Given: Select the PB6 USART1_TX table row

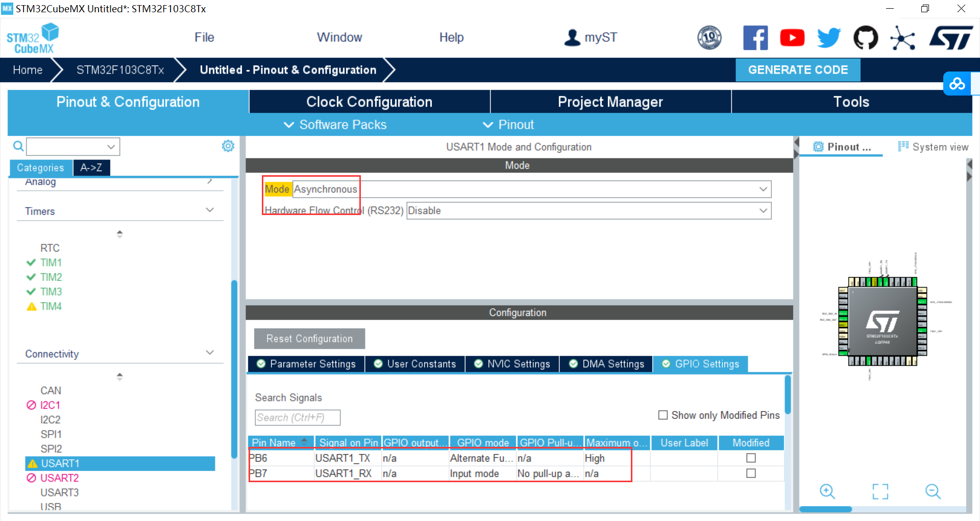Looking at the screenshot, I should (516, 458).
